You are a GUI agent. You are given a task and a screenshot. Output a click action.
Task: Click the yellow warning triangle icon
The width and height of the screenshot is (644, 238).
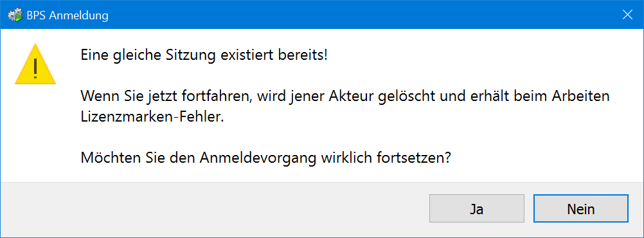pos(35,64)
